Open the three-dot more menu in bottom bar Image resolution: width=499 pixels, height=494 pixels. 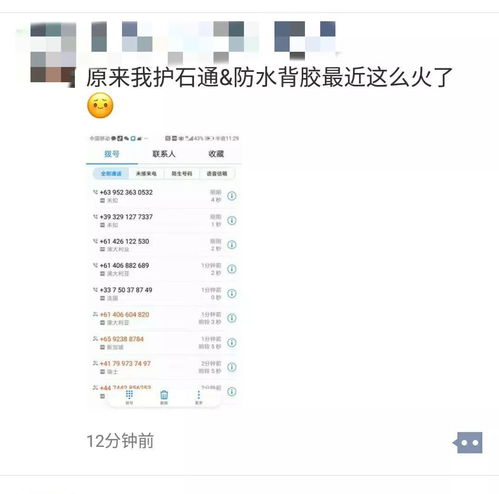(199, 397)
